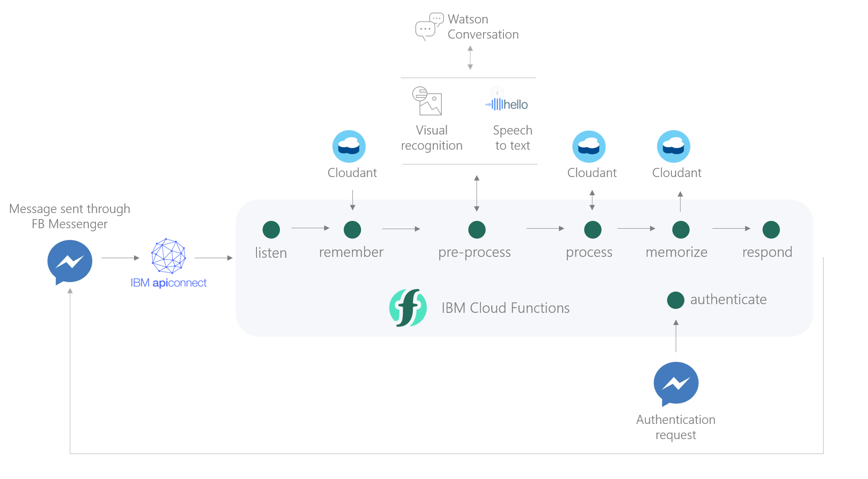Image resolution: width=868 pixels, height=479 pixels.
Task: Select the pre-process node dot
Action: [477, 230]
